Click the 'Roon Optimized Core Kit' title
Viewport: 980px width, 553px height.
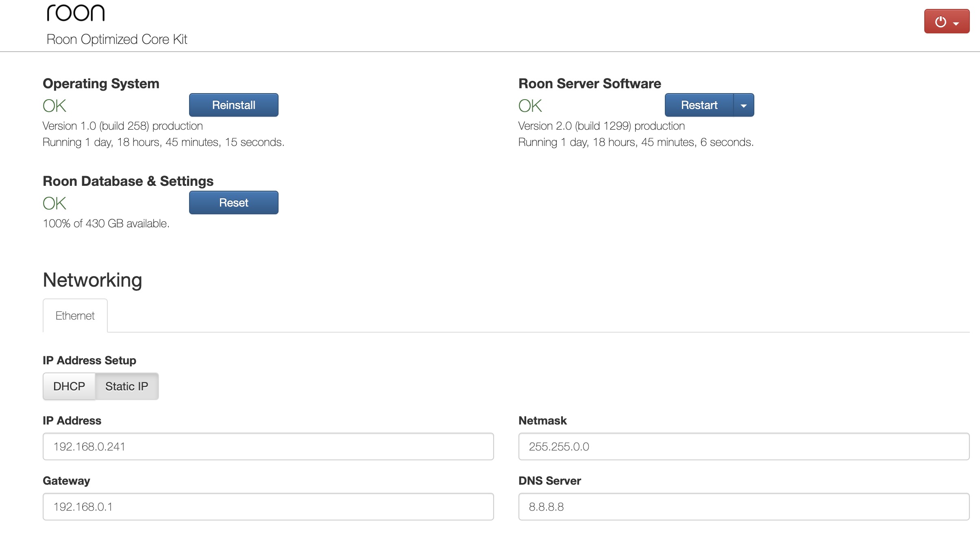(117, 39)
